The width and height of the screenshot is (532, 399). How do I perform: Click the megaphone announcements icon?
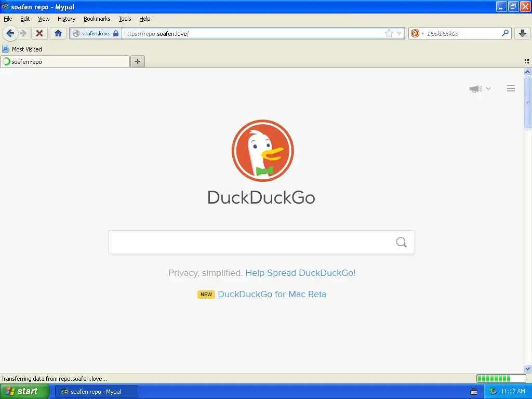(476, 89)
